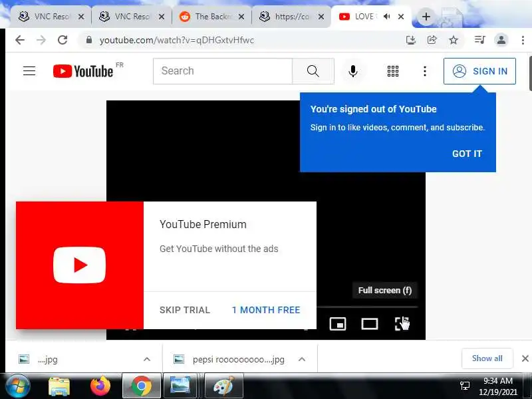Close the first VNC Reso tab
This screenshot has width=532, height=399.
click(x=81, y=16)
